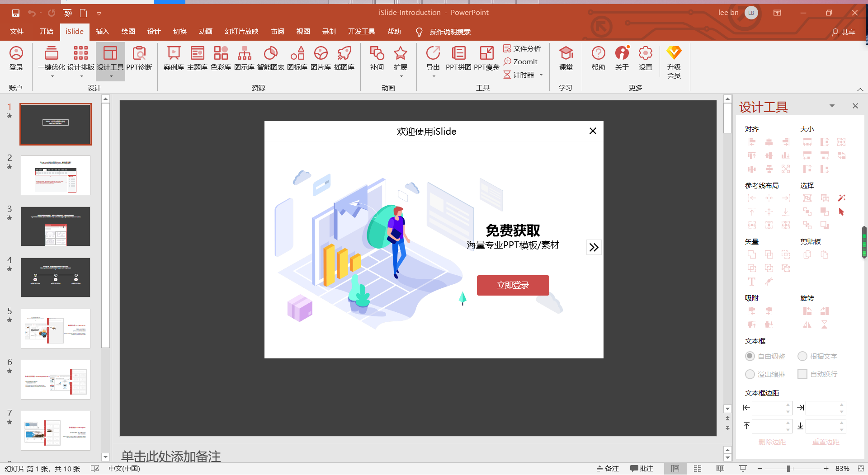The width and height of the screenshot is (868, 475).
Task: Select the 根据文字 radio button
Action: [802, 356]
